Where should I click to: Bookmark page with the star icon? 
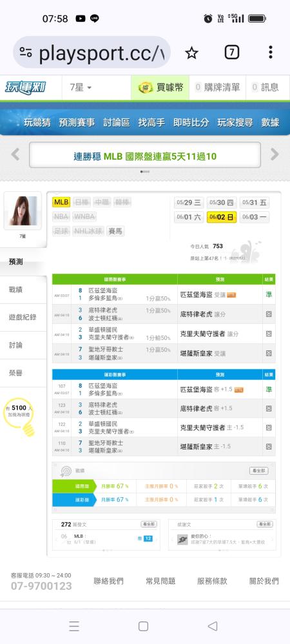coord(191,53)
